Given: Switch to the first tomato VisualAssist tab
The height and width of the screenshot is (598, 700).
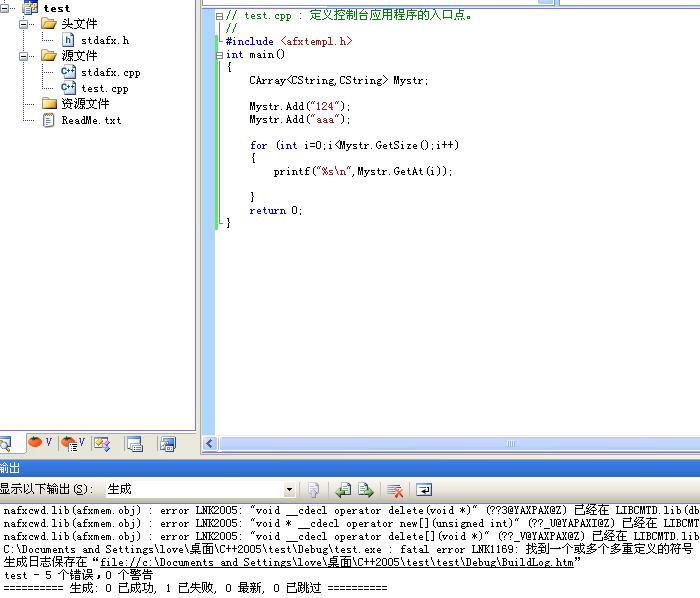Looking at the screenshot, I should pos(40,443).
